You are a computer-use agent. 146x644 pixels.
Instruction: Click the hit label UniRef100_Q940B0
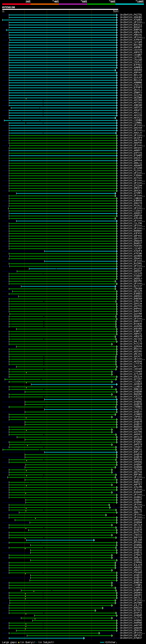[131, 17]
